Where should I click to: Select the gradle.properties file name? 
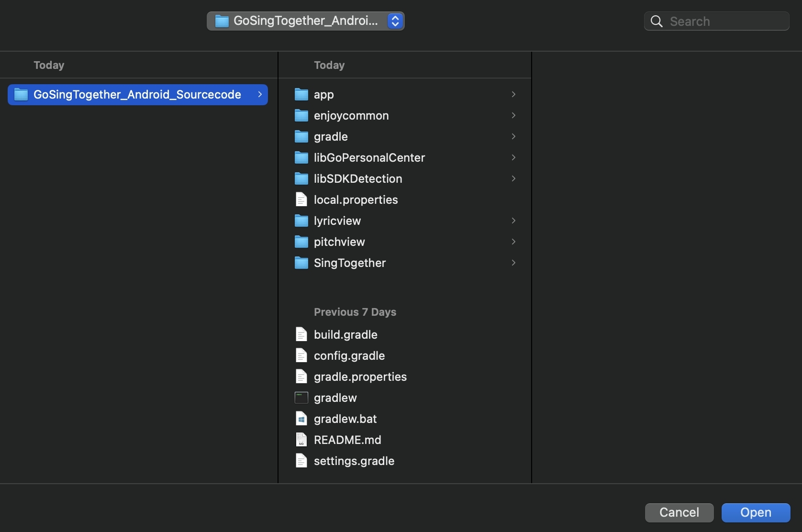(x=360, y=377)
